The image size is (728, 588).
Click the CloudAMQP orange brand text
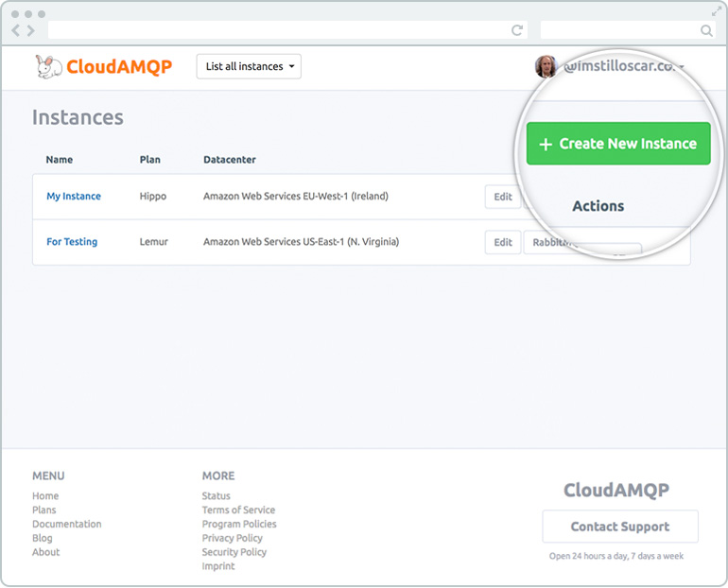click(x=119, y=67)
